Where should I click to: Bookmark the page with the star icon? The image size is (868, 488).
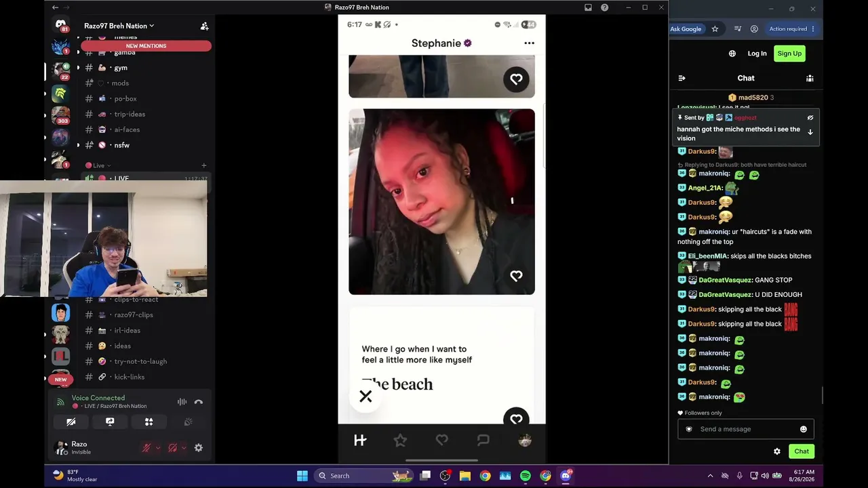point(715,29)
